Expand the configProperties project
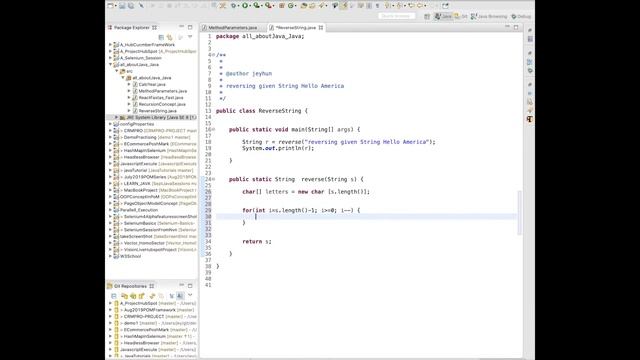This screenshot has width=640, height=360. tap(110, 124)
